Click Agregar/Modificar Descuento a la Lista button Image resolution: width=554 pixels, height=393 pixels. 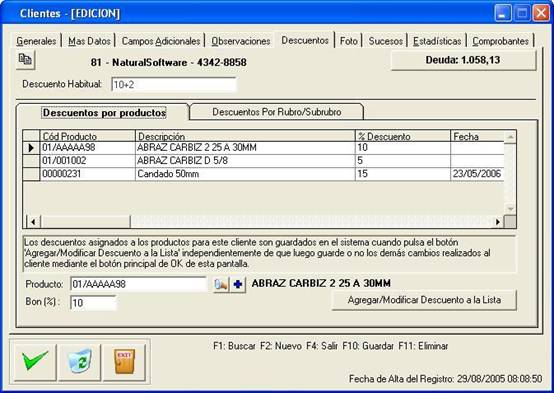tap(424, 300)
